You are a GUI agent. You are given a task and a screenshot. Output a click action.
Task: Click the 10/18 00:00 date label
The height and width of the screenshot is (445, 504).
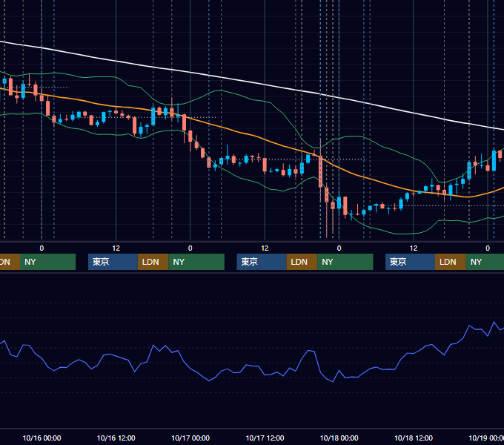339,438
